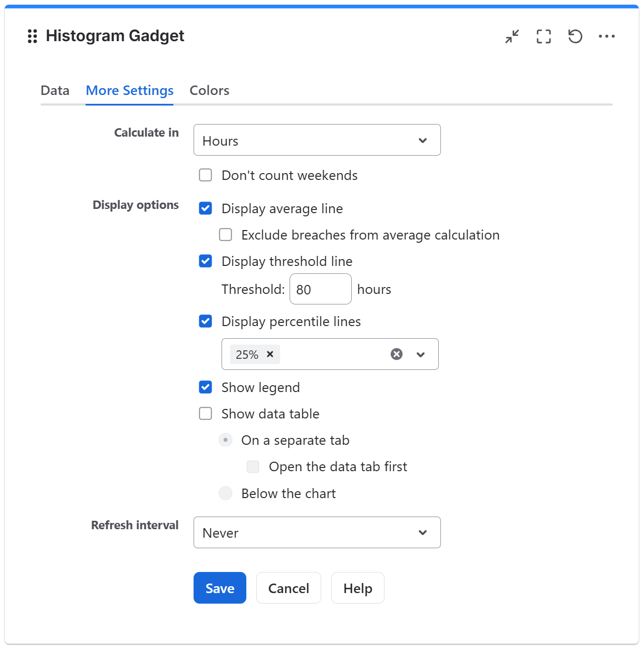This screenshot has width=644, height=649.
Task: Select On a separate tab radio option
Action: pyautogui.click(x=226, y=440)
